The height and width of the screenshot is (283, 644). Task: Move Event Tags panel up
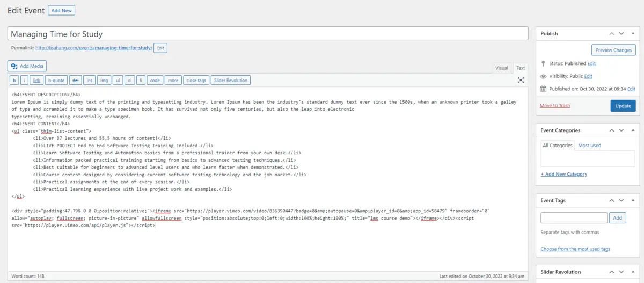pyautogui.click(x=611, y=200)
